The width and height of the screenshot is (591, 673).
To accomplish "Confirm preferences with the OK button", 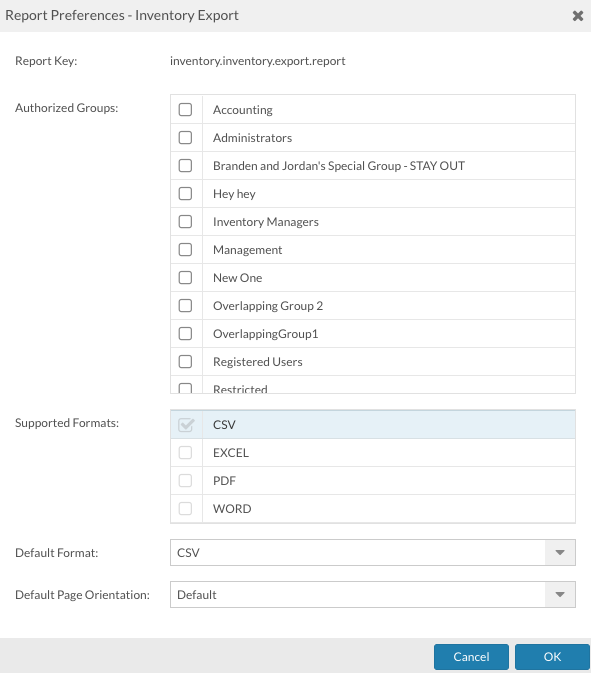I will [x=552, y=657].
